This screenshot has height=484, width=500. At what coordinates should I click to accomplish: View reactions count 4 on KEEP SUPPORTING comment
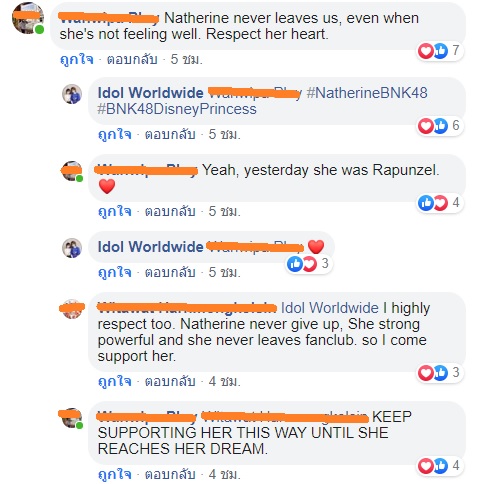coord(440,466)
